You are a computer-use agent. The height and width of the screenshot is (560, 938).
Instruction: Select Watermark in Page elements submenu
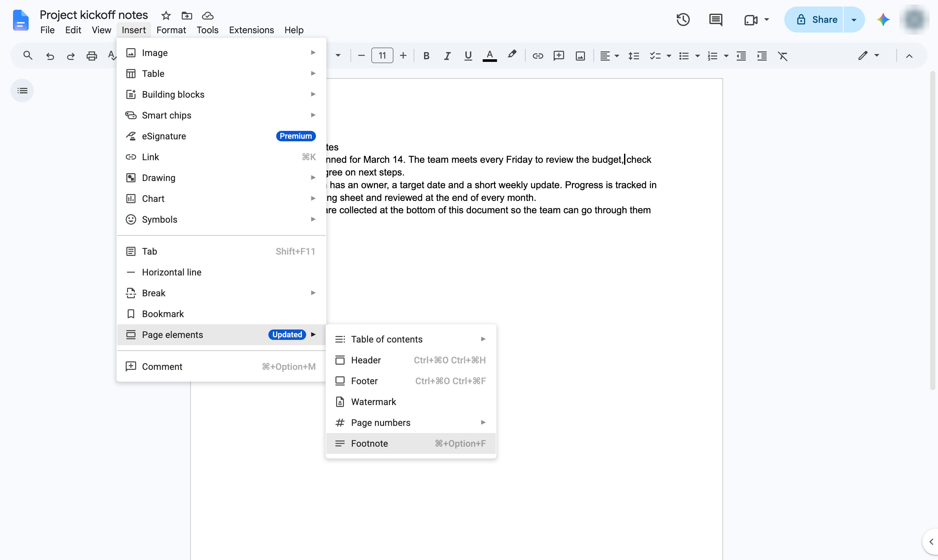pyautogui.click(x=411, y=401)
